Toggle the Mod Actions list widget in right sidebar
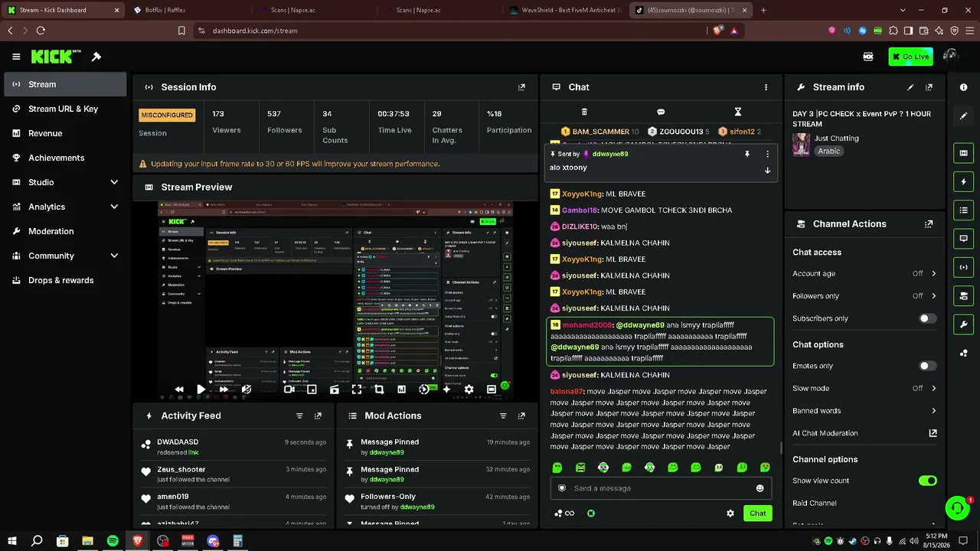The width and height of the screenshot is (980, 551). [963, 210]
